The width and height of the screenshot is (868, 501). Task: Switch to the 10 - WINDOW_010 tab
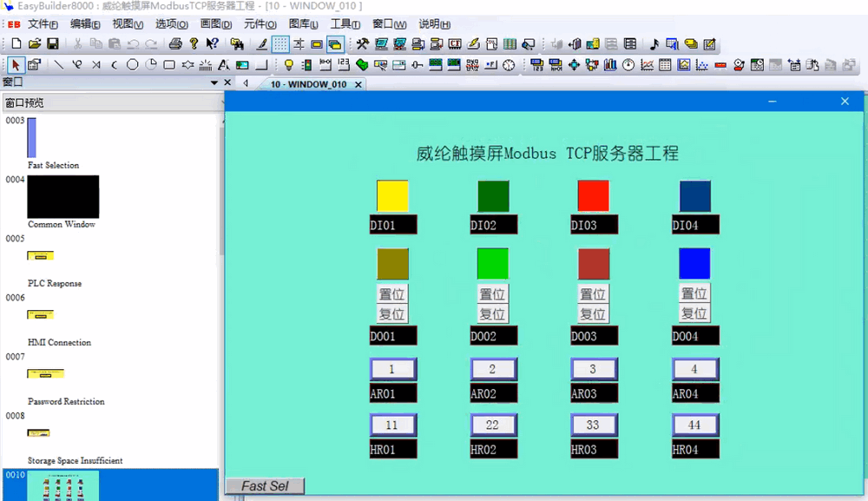coord(308,84)
